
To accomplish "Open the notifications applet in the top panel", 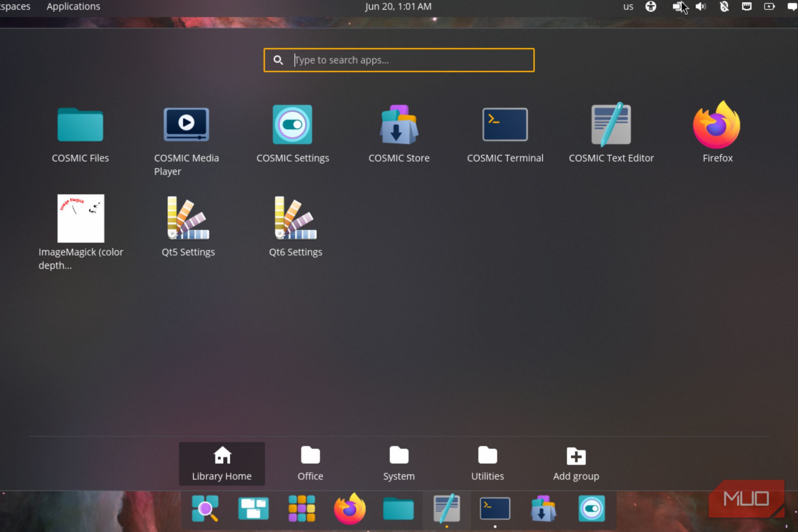I will [x=792, y=6].
